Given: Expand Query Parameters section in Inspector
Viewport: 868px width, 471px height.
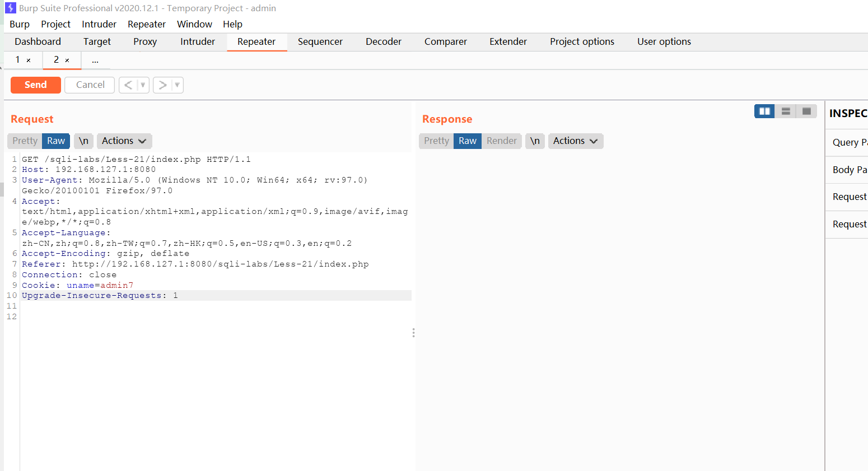Looking at the screenshot, I should click(847, 142).
